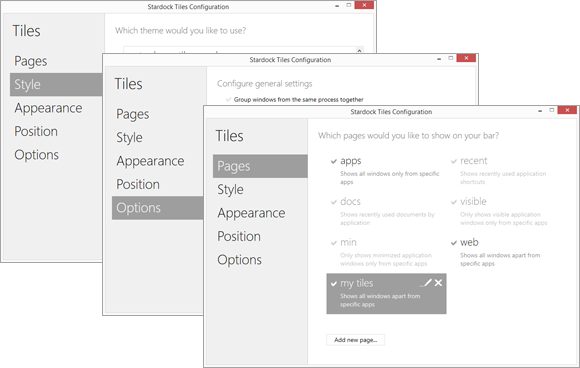This screenshot has height=368, width=580.
Task: Toggle the 'web' page checkmark
Action: [453, 243]
